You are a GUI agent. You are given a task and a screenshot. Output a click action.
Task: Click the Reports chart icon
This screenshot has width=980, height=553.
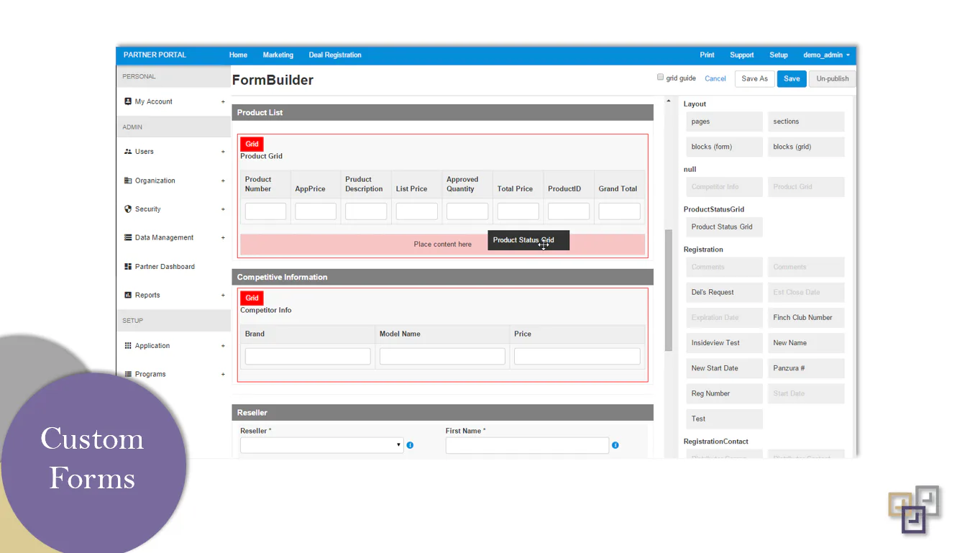[x=128, y=295]
